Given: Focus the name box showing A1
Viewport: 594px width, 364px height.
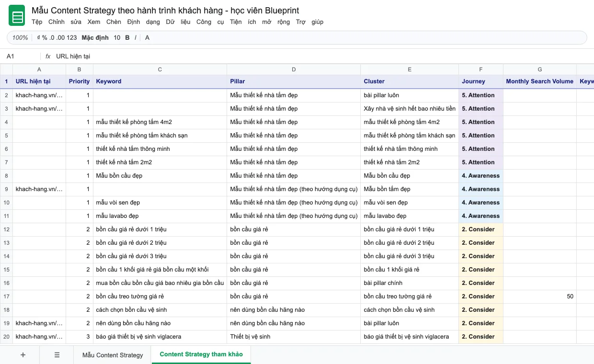Looking at the screenshot, I should (21, 57).
